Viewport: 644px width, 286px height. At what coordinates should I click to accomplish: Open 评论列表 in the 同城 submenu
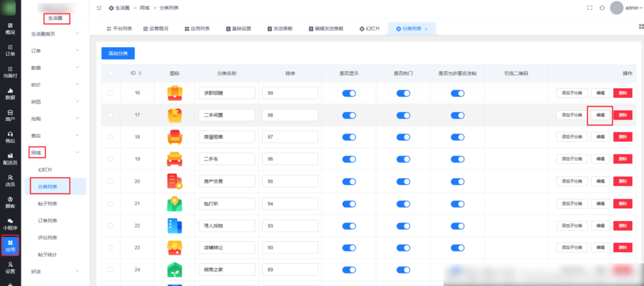47,238
